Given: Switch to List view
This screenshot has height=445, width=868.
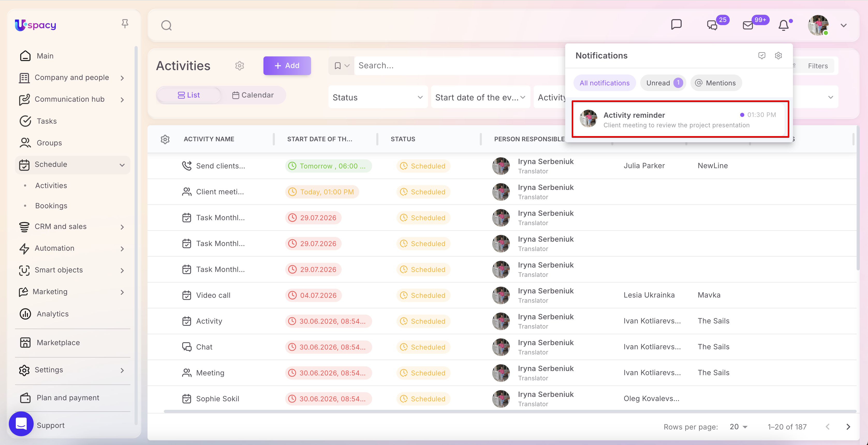Looking at the screenshot, I should pos(189,95).
